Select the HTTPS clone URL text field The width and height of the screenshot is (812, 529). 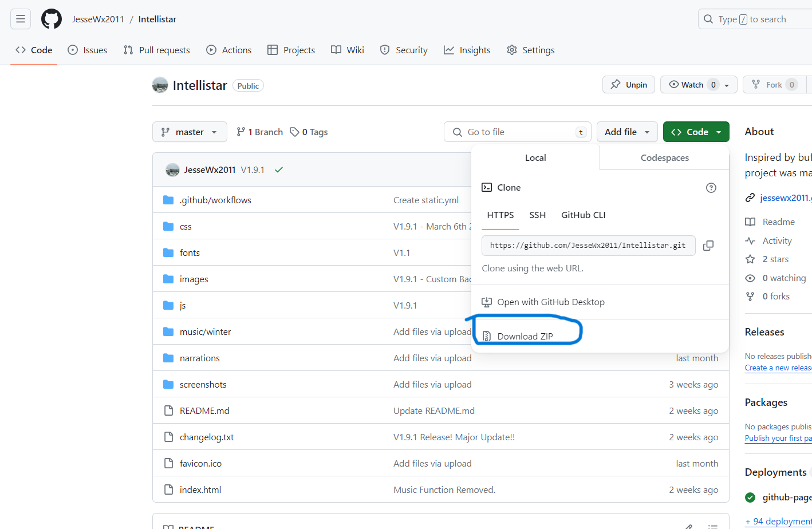click(589, 245)
